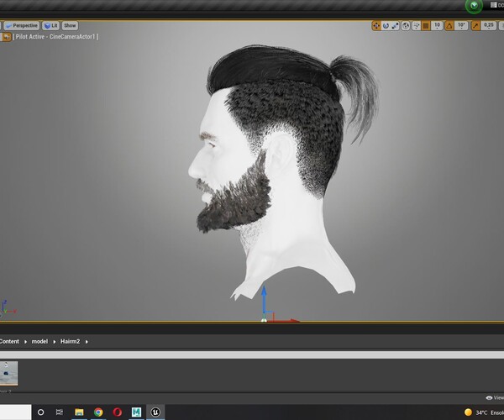Open Task View on taskbar

tap(60, 412)
